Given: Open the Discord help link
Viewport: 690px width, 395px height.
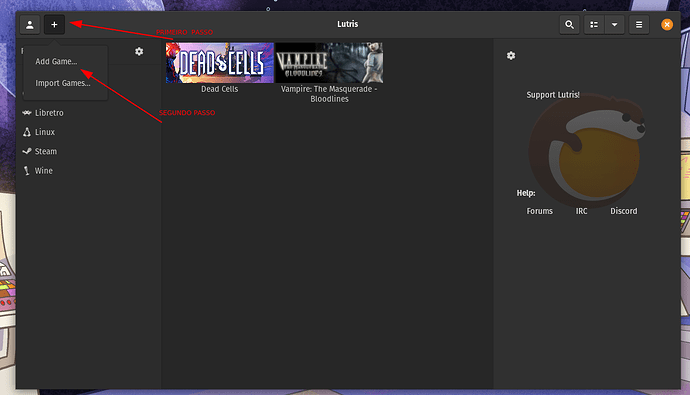Looking at the screenshot, I should click(x=624, y=211).
